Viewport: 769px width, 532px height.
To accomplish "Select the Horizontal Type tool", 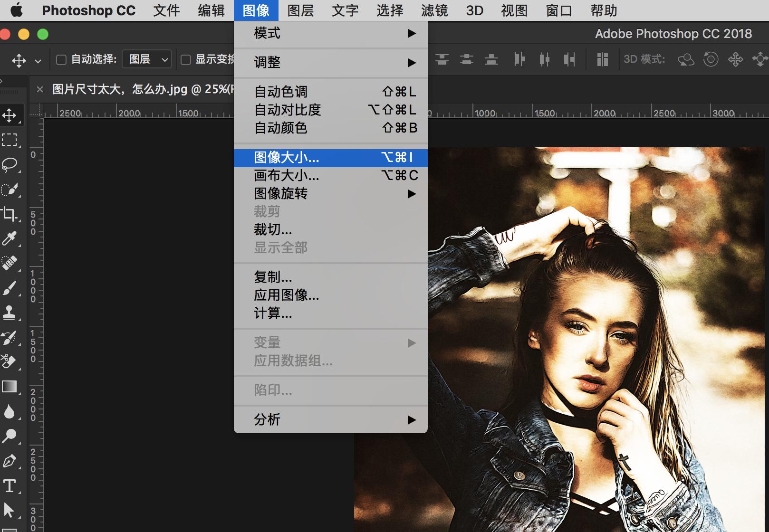I will [10, 485].
